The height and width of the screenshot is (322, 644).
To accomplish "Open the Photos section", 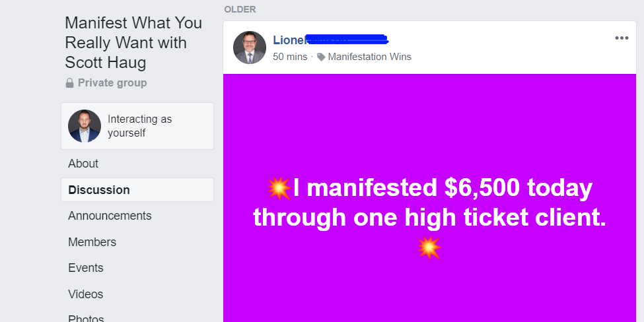I will click(x=86, y=318).
